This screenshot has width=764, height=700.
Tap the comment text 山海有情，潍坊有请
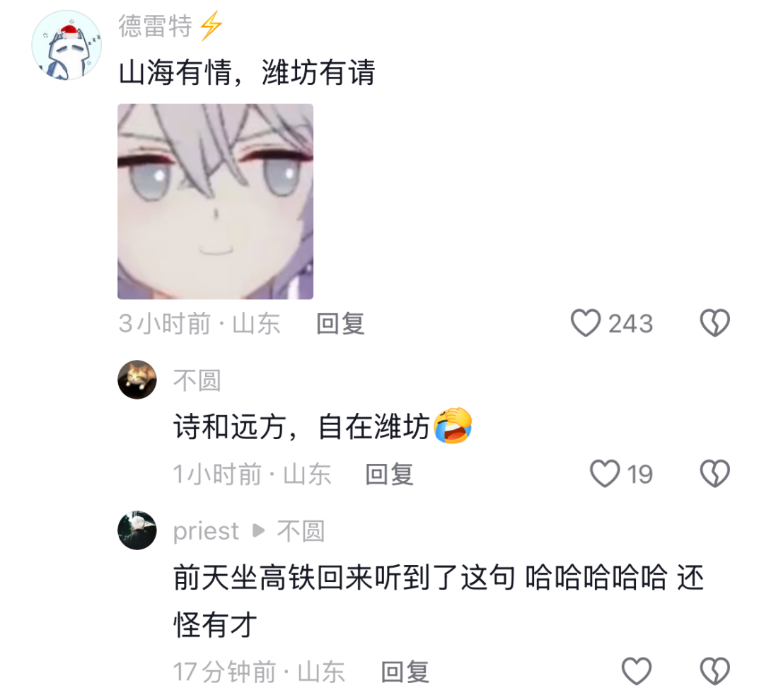(247, 73)
